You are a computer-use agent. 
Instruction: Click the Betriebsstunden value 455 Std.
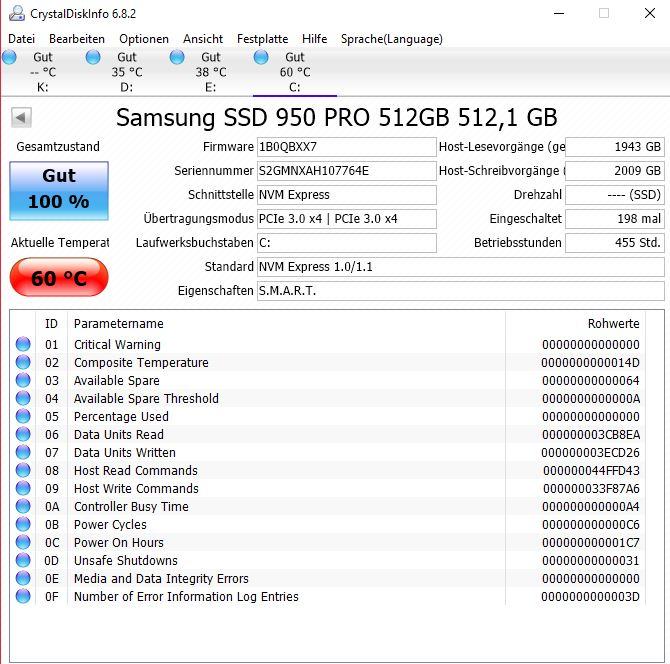coord(615,243)
